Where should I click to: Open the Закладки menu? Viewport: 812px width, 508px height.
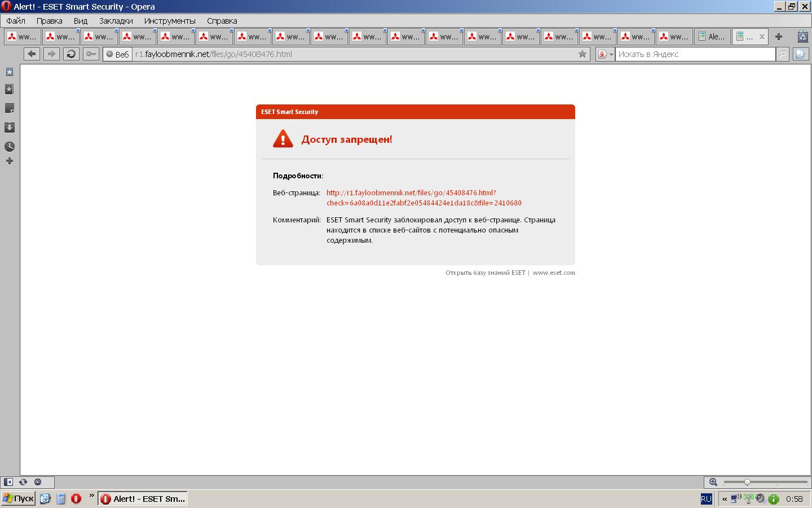(x=116, y=21)
